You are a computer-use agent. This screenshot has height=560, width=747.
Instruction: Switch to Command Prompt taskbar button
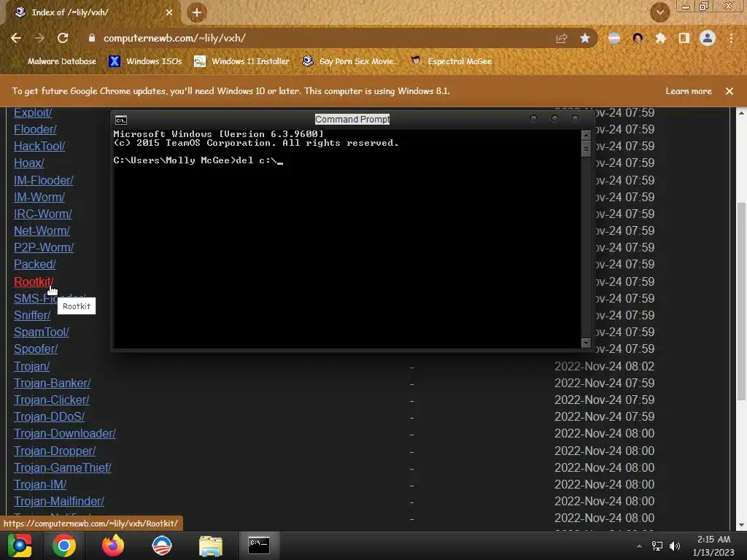tap(259, 545)
